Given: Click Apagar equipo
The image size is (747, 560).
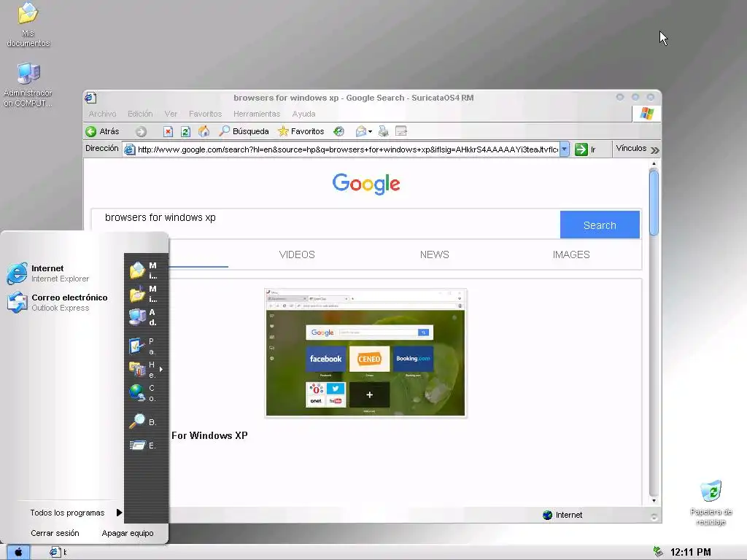Looking at the screenshot, I should (128, 533).
